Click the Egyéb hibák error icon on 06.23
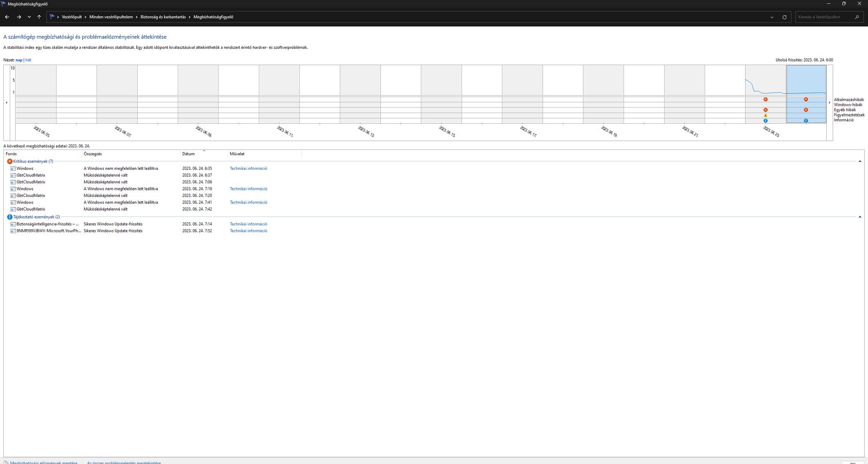Screen dimensions: 868x464 [x=765, y=109]
